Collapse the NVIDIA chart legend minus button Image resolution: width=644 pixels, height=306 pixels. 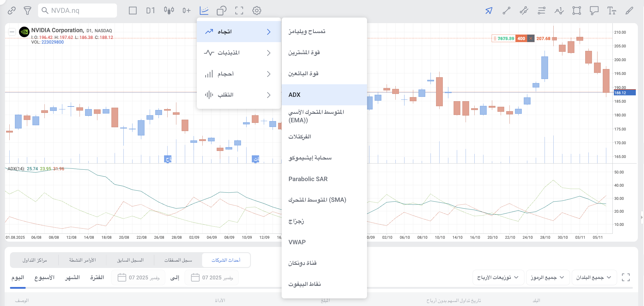[12, 32]
